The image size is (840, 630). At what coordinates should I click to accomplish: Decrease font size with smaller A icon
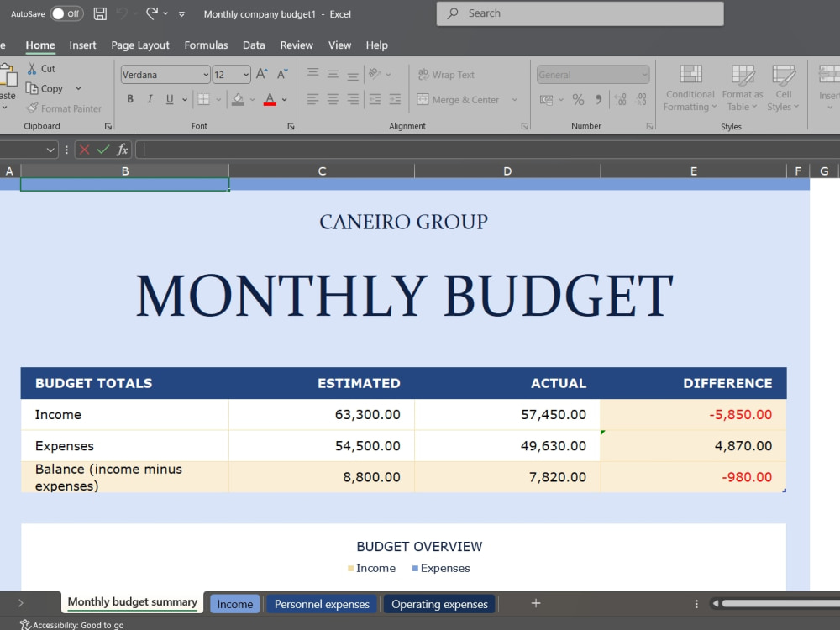point(282,75)
